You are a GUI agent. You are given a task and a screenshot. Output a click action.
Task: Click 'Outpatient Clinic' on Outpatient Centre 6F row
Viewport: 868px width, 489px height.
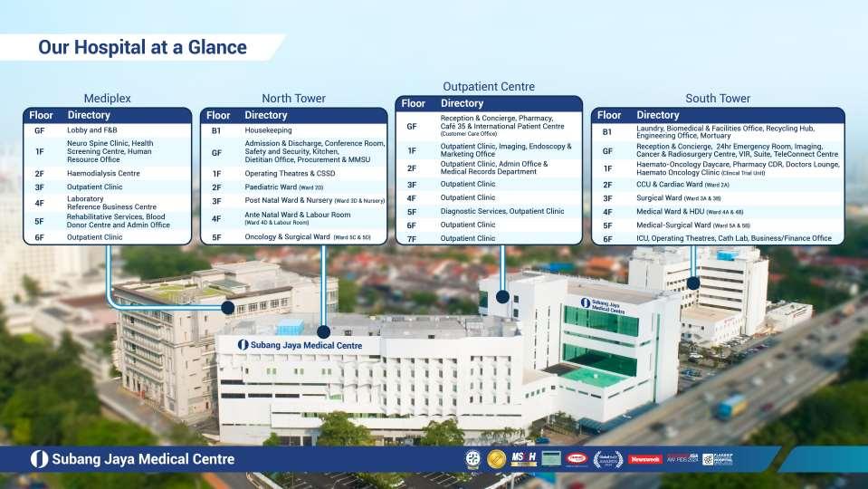[x=468, y=225]
